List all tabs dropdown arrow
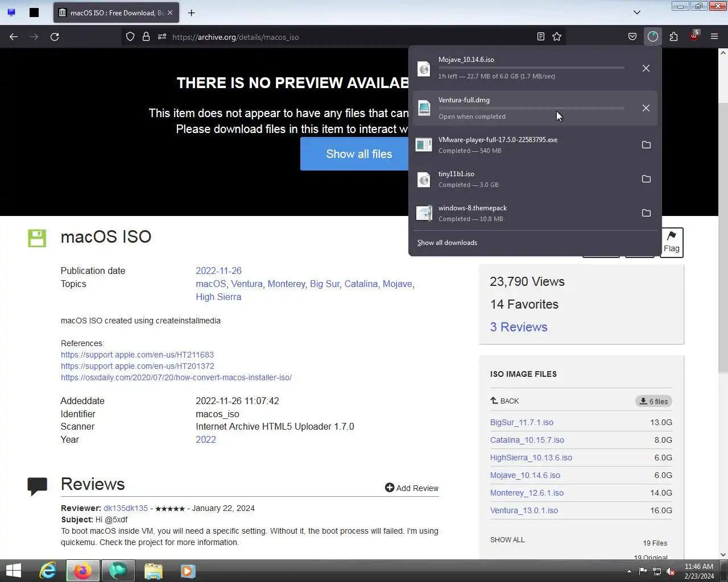The height and width of the screenshot is (582, 728). (637, 13)
